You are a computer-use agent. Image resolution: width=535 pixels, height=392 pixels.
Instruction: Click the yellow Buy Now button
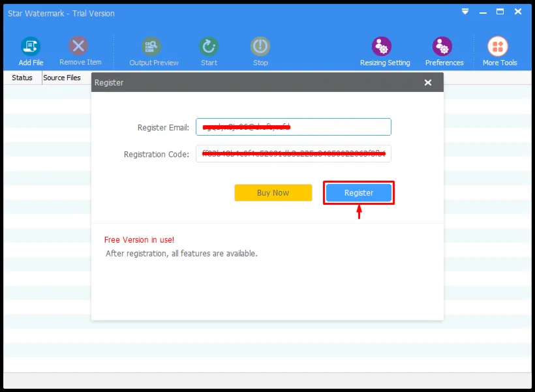pyautogui.click(x=273, y=193)
